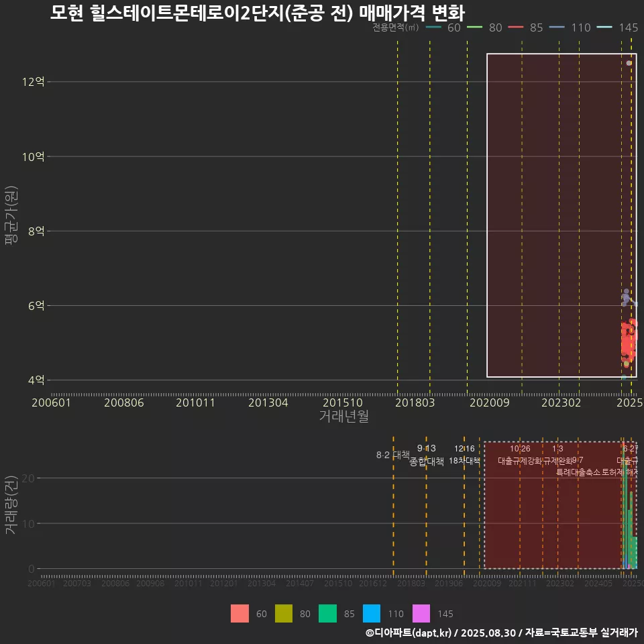Click 200703 on the volume chart x-axis
This screenshot has height=644, width=644.
76,583
